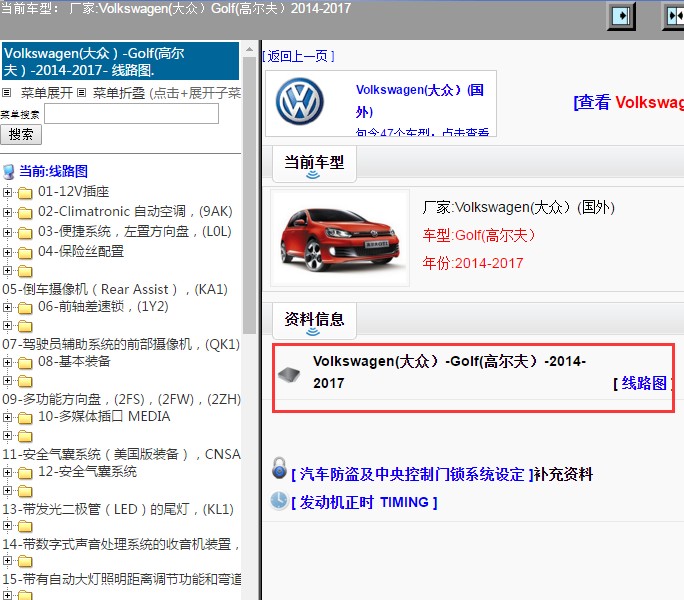Open 05-倒车摄像机 (Rear Assist) entry
The width and height of the screenshot is (684, 600).
click(x=115, y=289)
